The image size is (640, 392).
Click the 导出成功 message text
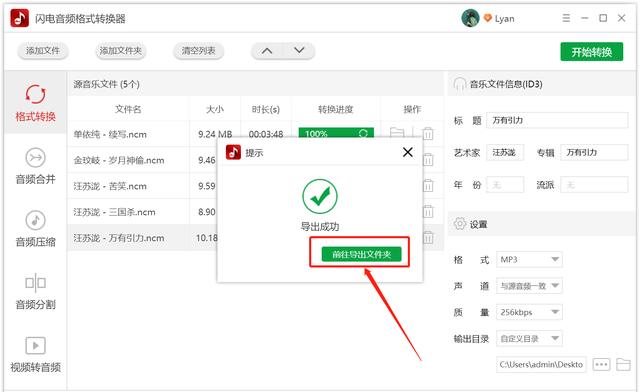[x=320, y=227]
